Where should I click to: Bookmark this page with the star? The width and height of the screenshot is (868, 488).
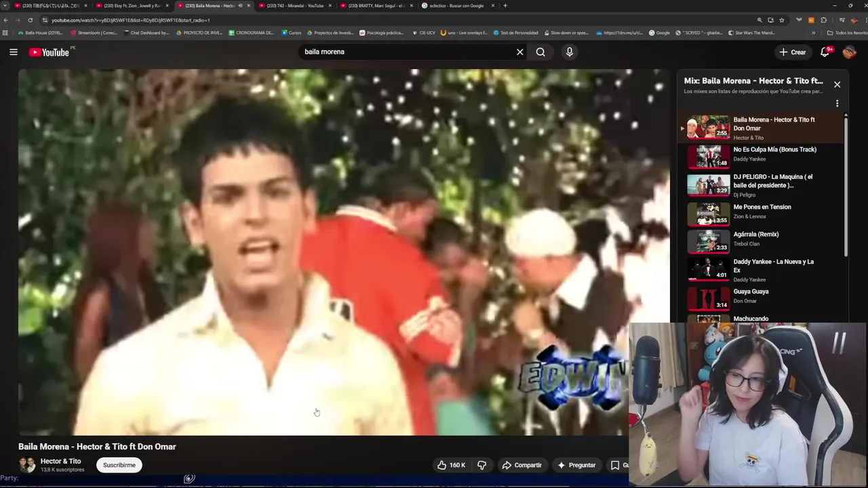point(782,20)
